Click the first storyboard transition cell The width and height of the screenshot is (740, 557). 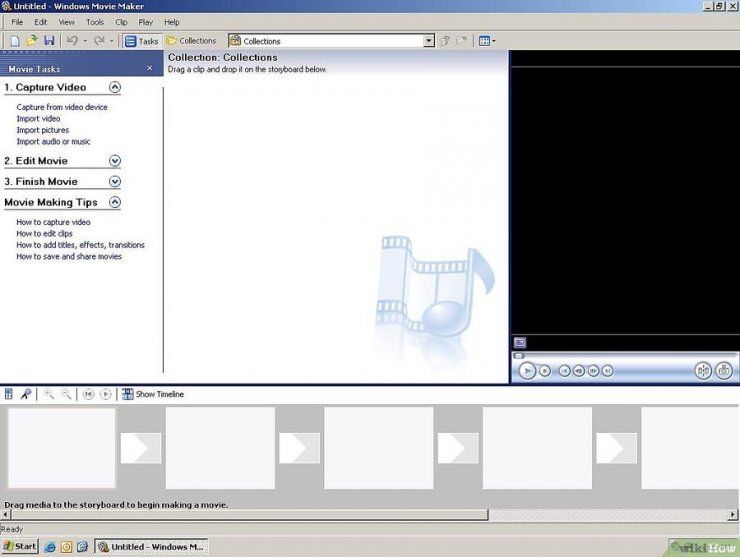[141, 448]
